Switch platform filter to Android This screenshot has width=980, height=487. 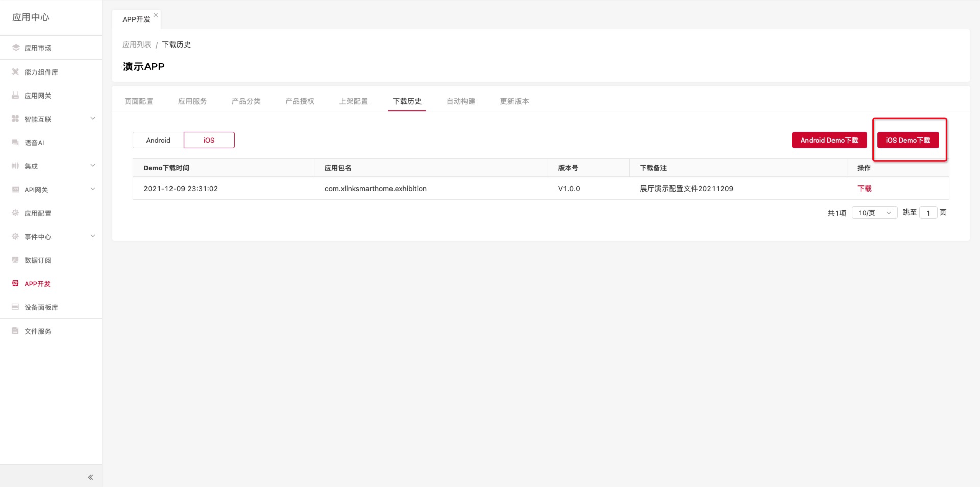click(x=158, y=140)
